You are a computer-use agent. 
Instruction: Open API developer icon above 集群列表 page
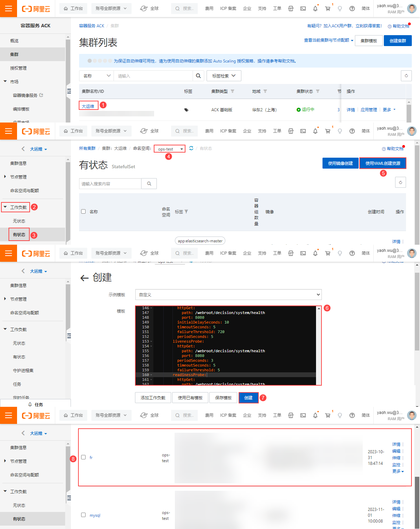291,9
